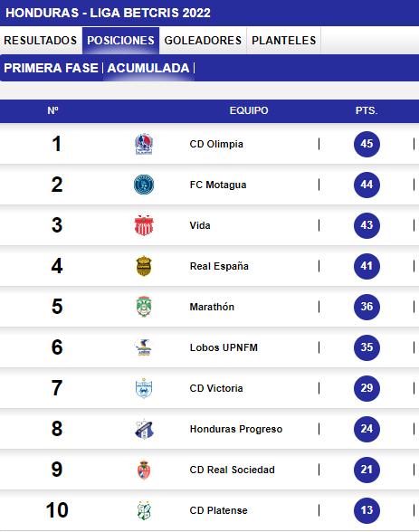Click the Lobos UPNFM logo

(144, 347)
